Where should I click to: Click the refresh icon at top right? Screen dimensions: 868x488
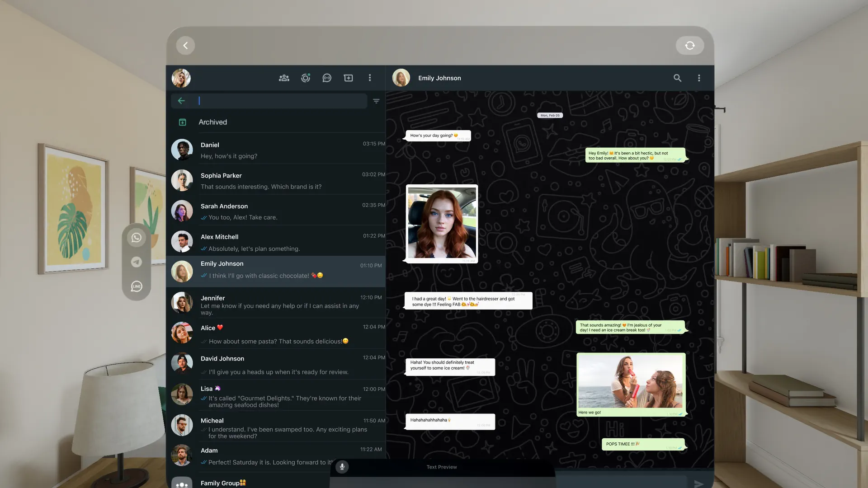(689, 45)
